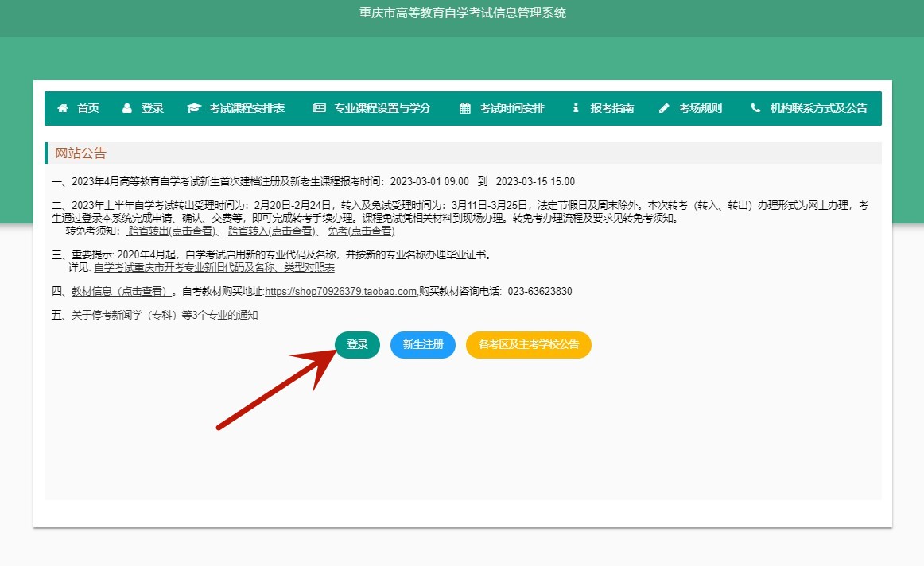Open the 考场规则 navigation item
The image size is (924, 566).
(700, 109)
